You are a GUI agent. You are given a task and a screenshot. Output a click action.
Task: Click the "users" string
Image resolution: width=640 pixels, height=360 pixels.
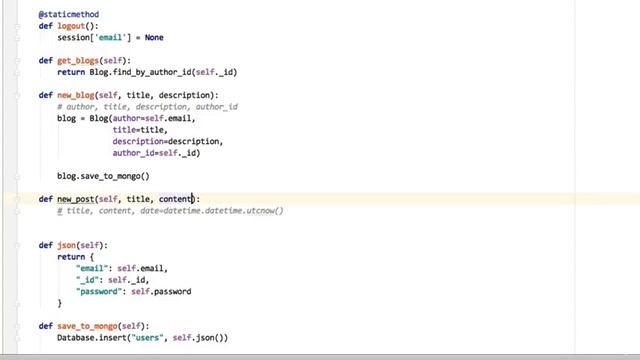(x=147, y=338)
